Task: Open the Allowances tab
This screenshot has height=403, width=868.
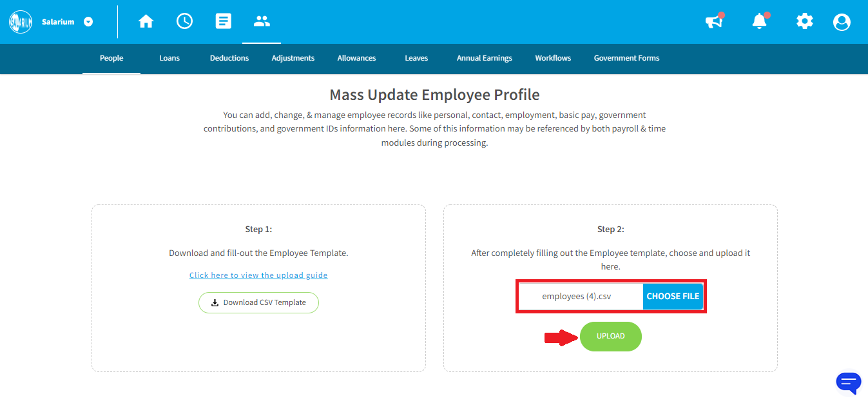Action: click(x=356, y=58)
